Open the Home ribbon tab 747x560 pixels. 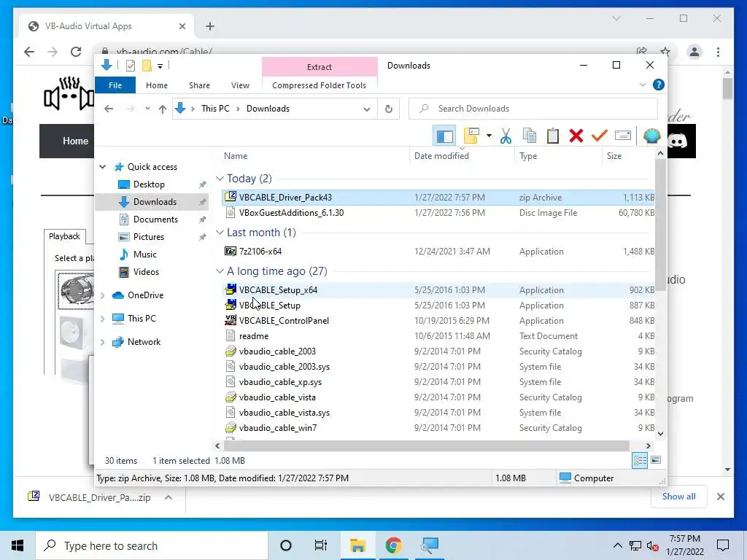click(x=157, y=85)
